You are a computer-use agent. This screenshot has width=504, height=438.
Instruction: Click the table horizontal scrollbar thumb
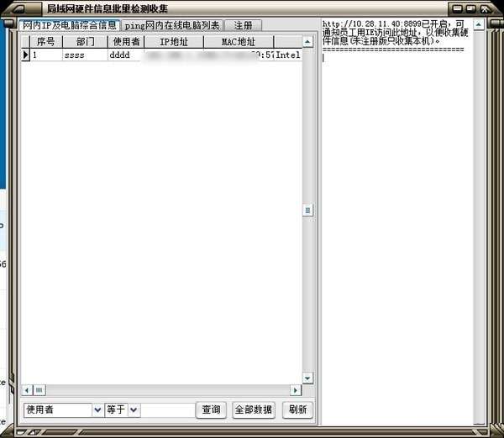coord(39,390)
